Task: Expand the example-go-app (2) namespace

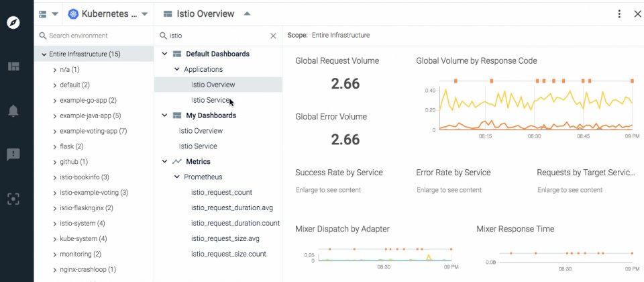Action: tap(54, 101)
